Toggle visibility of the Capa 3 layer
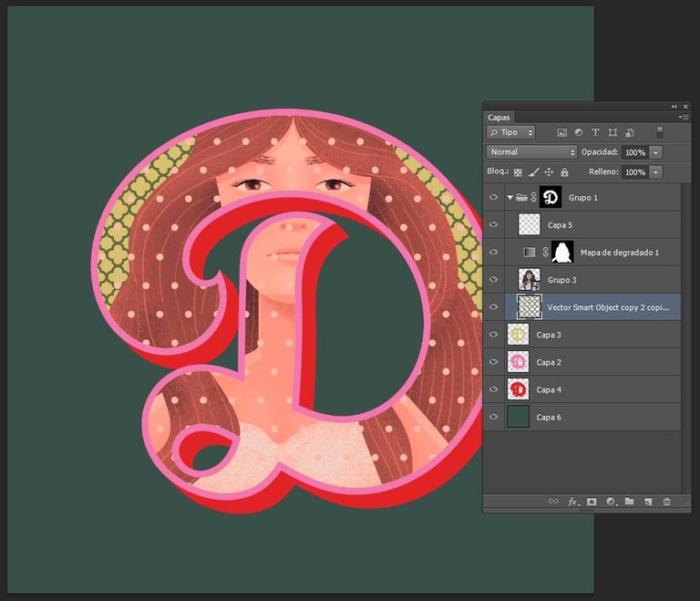700x601 pixels. [494, 335]
